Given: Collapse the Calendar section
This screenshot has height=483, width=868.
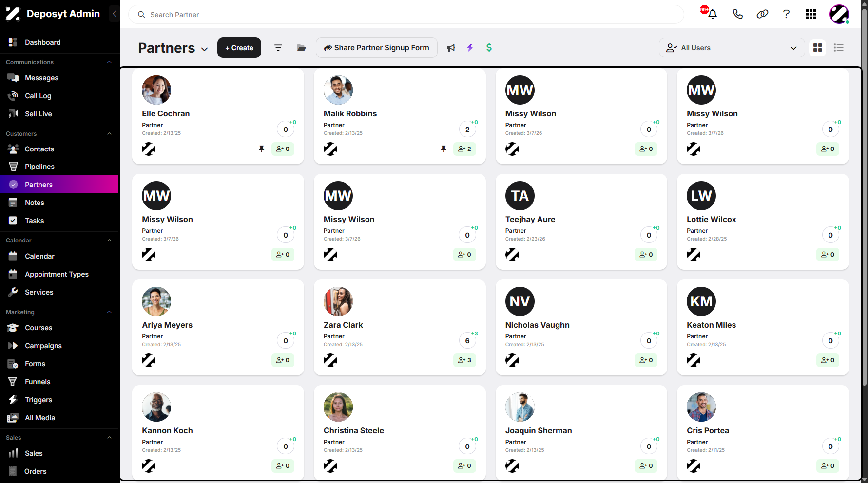Looking at the screenshot, I should pyautogui.click(x=110, y=241).
